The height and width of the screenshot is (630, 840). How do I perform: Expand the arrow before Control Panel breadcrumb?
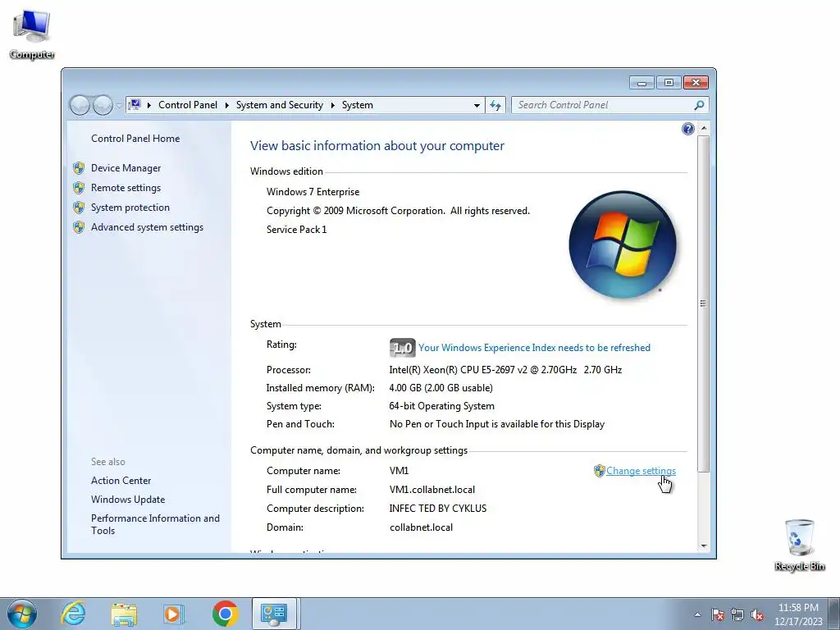149,106
